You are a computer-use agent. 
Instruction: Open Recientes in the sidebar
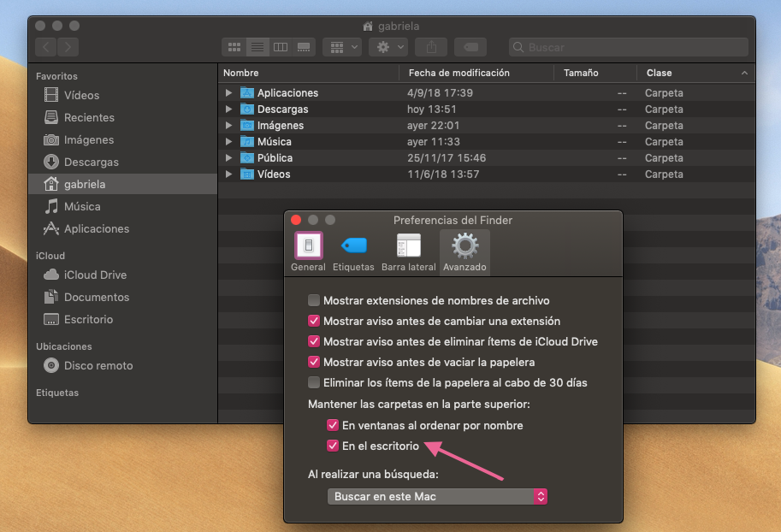pyautogui.click(x=123, y=117)
